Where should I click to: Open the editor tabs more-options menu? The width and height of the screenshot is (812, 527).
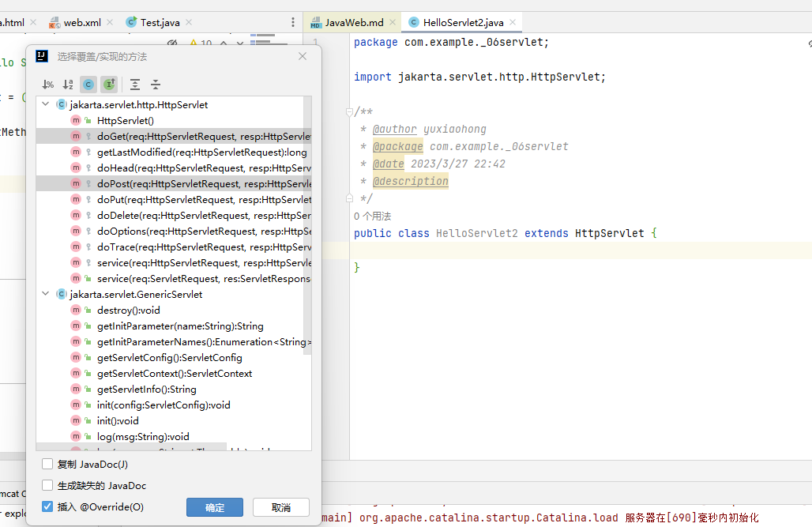(292, 22)
